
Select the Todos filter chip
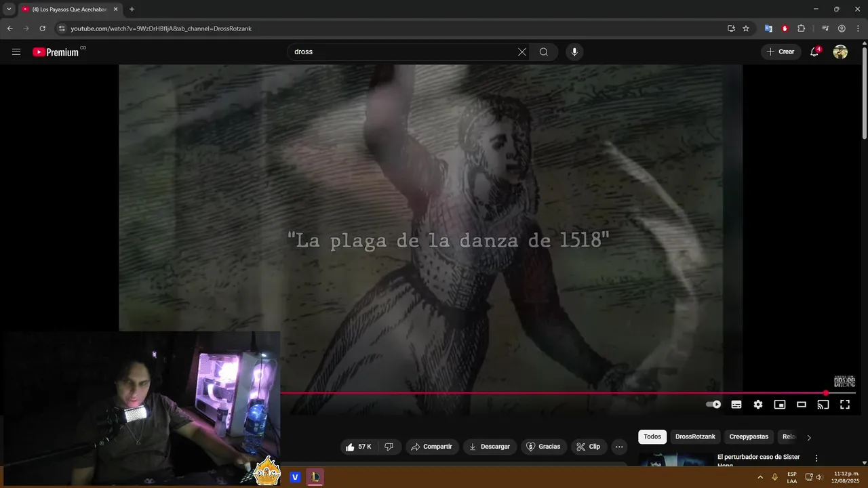pyautogui.click(x=652, y=436)
